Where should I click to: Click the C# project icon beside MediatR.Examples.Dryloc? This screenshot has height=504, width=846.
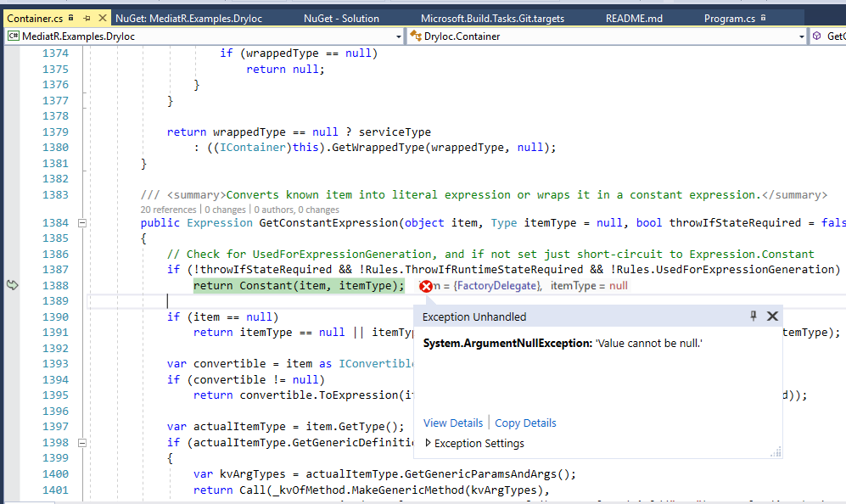pyautogui.click(x=13, y=37)
